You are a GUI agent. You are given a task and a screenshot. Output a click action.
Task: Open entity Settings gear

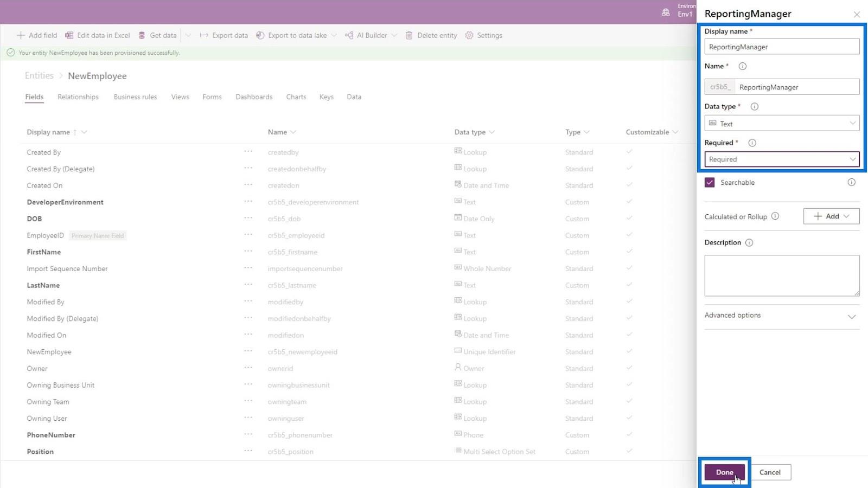click(x=469, y=35)
